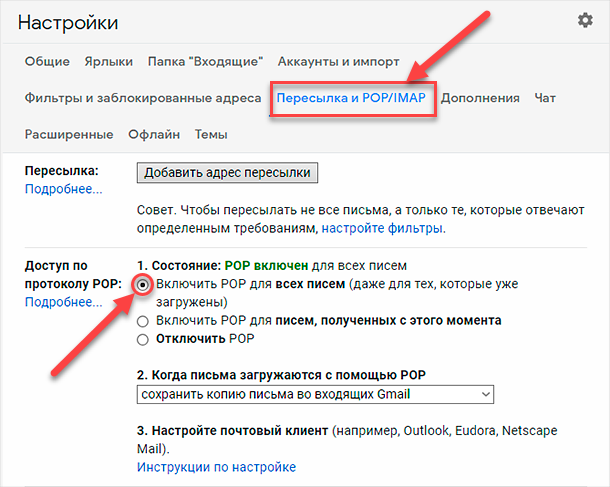Open the 'Инструкции по настройке' link
The image size is (610, 487).
click(216, 467)
